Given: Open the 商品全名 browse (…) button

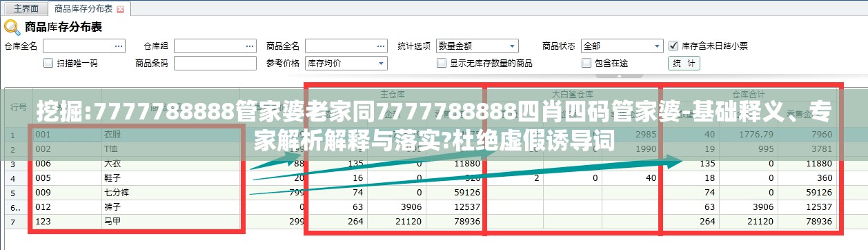Looking at the screenshot, I should coord(381,46).
